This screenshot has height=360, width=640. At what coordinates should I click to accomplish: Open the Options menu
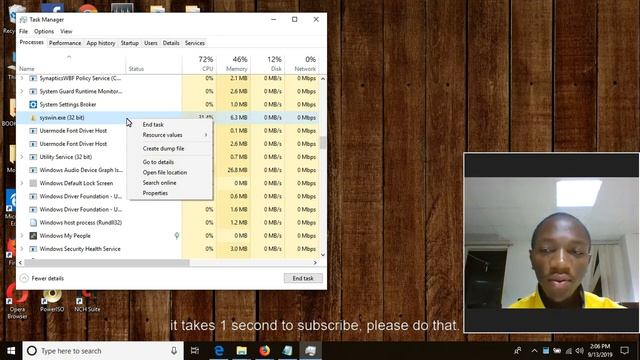(44, 31)
